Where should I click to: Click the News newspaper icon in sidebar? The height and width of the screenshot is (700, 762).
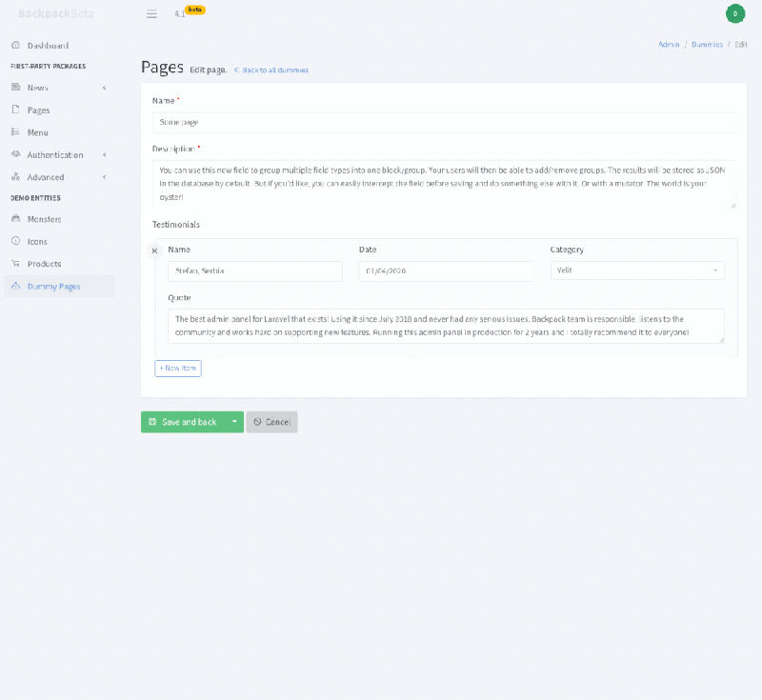14,87
